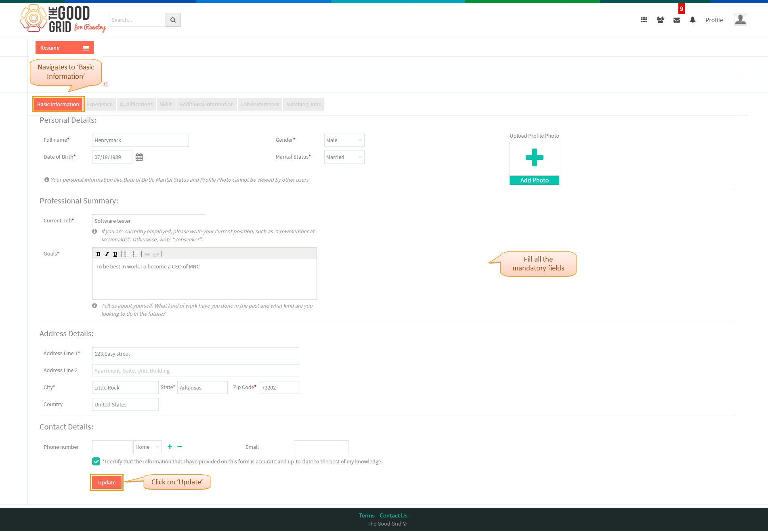The image size is (768, 532).
Task: Toggle the certification checkbox
Action: click(96, 461)
